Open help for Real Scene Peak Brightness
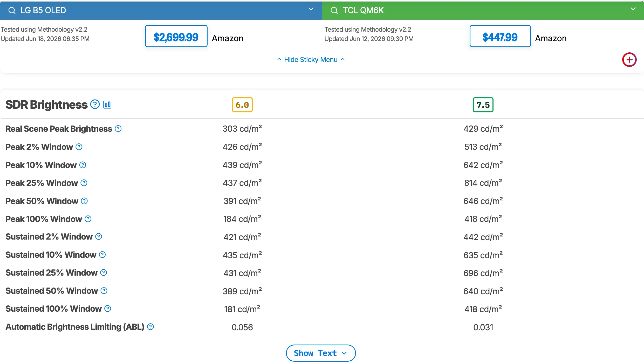This screenshot has width=644, height=364. 118,129
